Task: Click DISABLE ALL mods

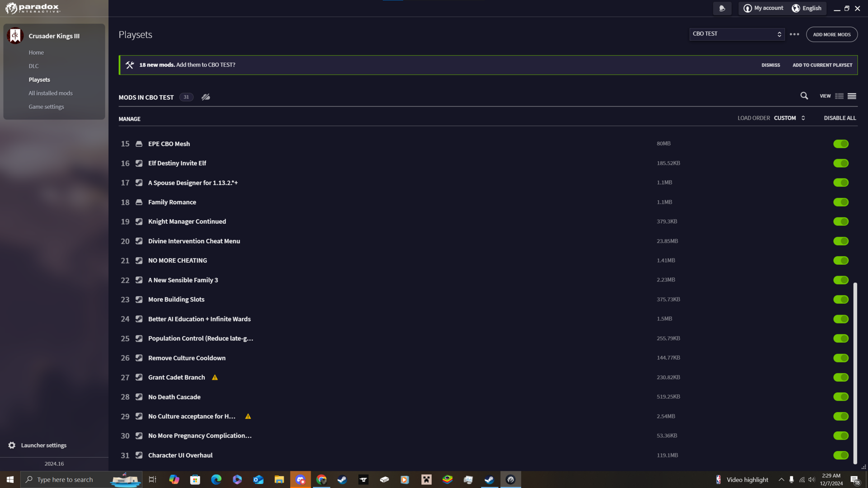Action: tap(840, 118)
